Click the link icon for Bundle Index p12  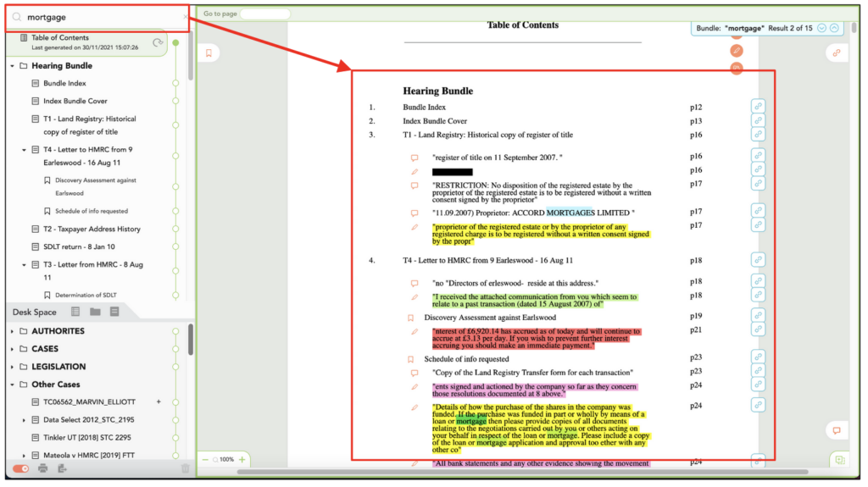(758, 106)
